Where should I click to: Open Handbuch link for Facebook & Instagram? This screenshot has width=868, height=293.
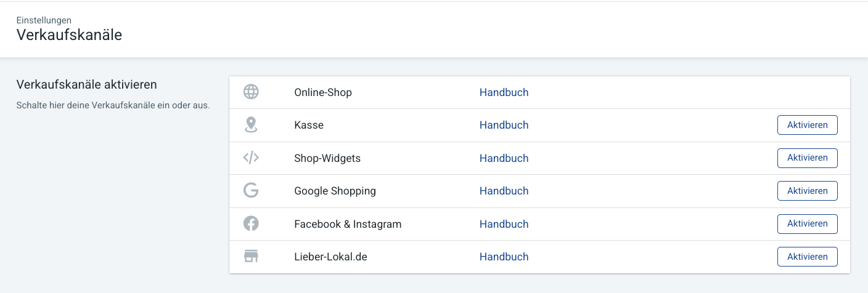point(504,224)
